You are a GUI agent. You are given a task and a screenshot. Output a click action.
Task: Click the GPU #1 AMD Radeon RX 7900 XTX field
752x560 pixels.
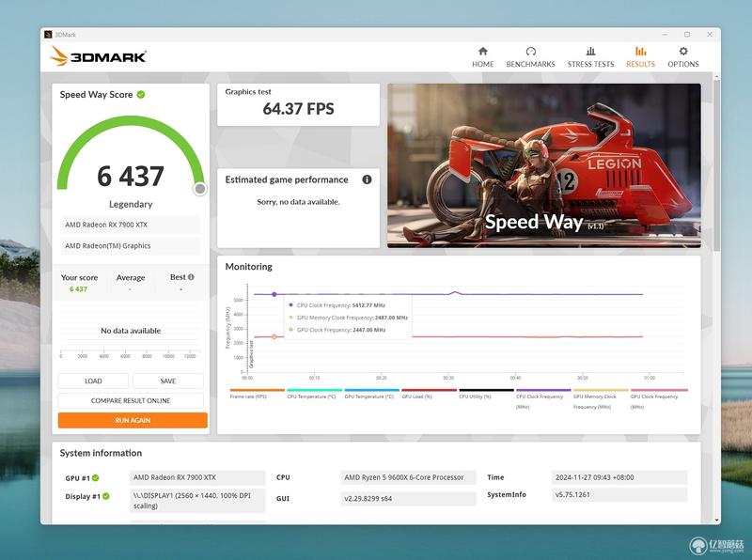click(x=197, y=477)
